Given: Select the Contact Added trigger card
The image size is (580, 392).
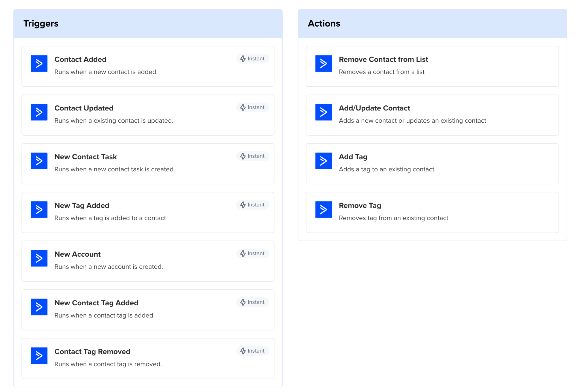Looking at the screenshot, I should tap(148, 66).
